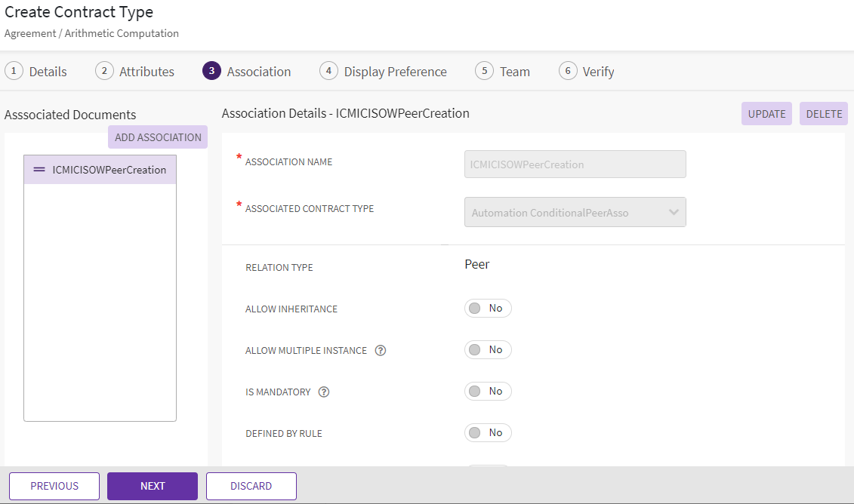Enable the Allow Multiple Instance switch

488,349
